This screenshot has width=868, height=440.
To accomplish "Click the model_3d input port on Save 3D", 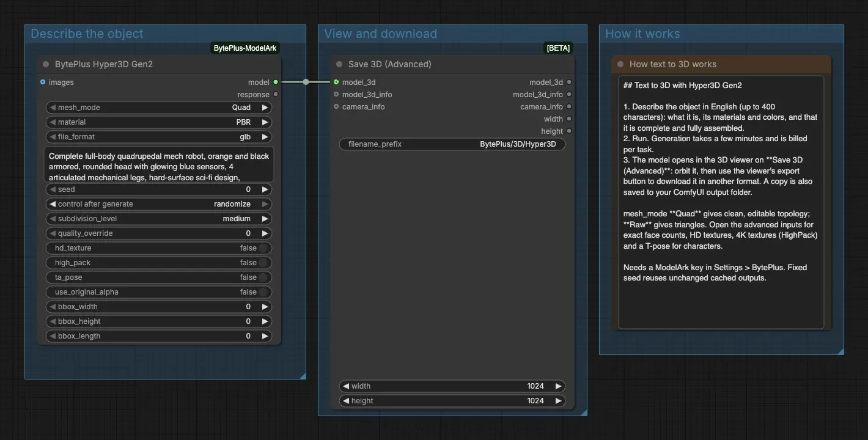I will (x=336, y=82).
